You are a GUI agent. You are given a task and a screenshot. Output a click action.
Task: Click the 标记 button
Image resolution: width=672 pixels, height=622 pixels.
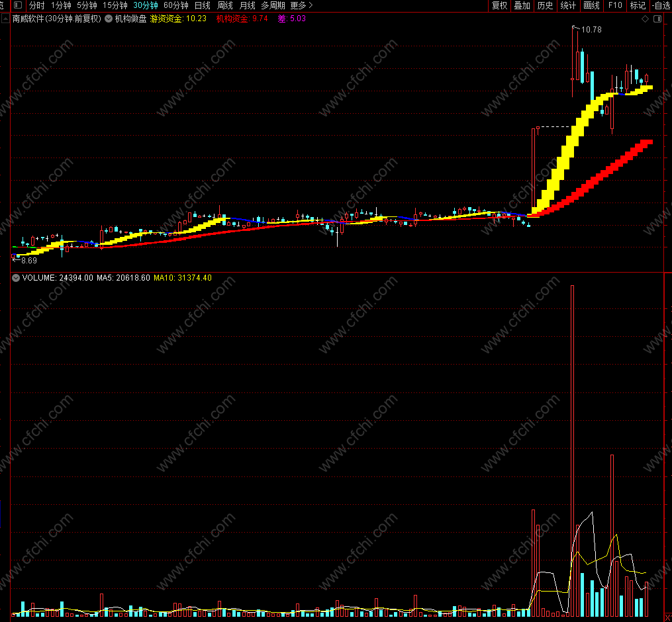click(x=638, y=5)
